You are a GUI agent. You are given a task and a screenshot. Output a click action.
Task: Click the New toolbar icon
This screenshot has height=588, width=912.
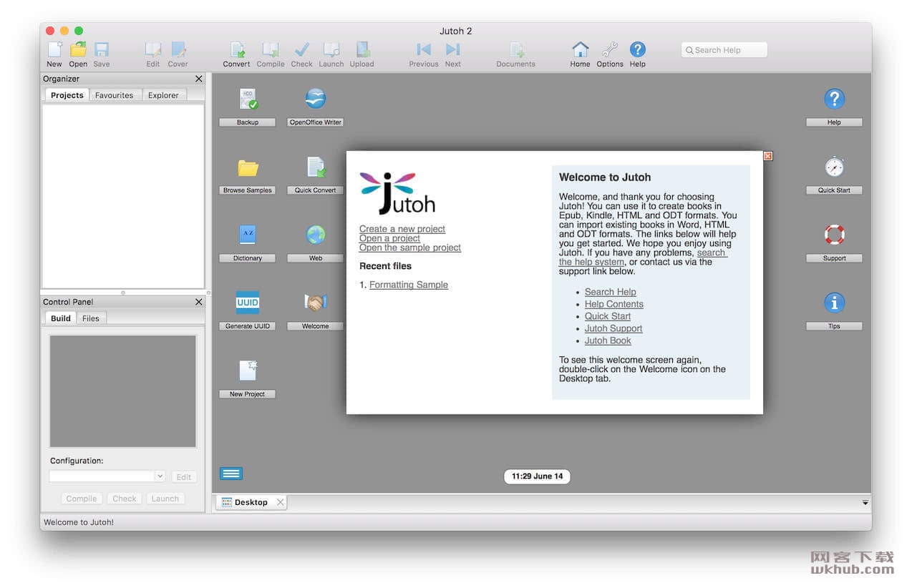pos(54,49)
